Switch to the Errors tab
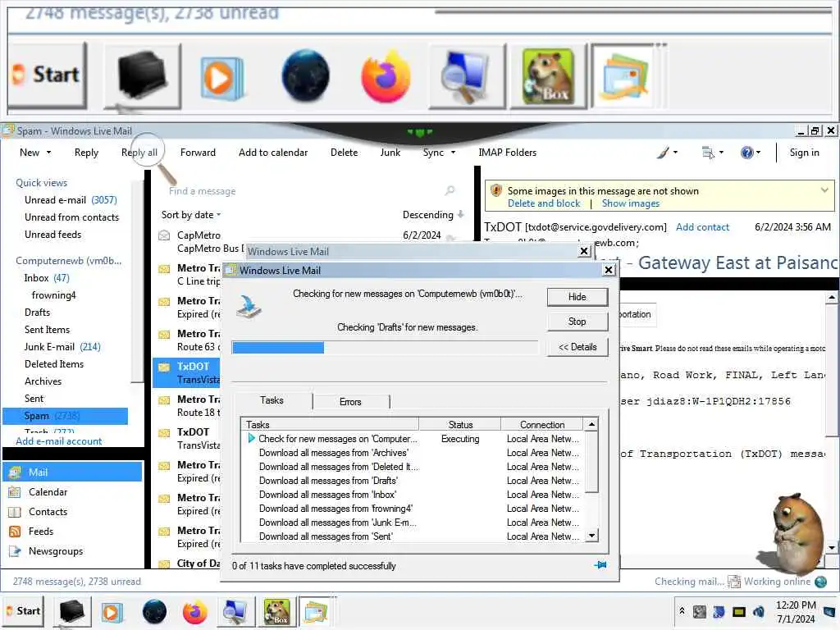840x630 pixels. coord(350,402)
